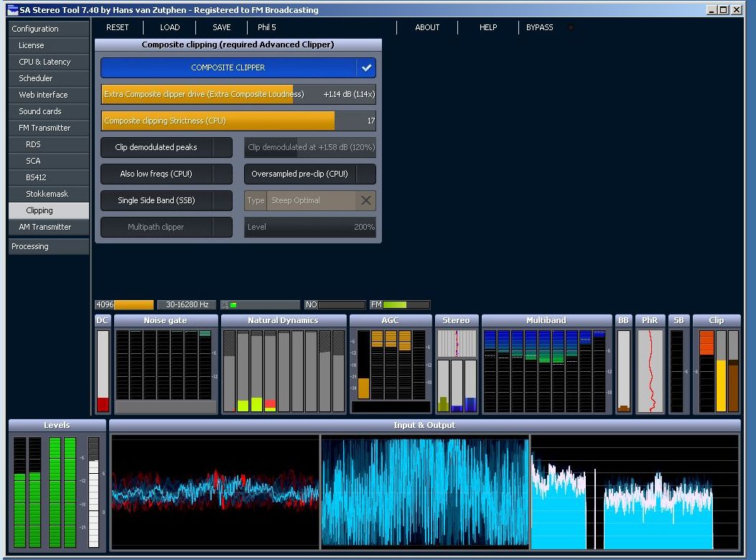
Task: Adjust the Clip demodulated at slider
Action: (x=309, y=147)
